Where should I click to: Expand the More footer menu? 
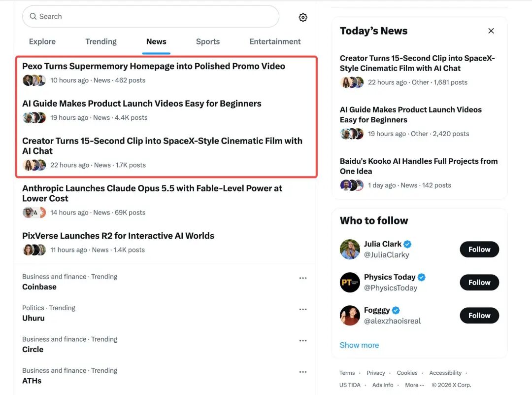click(x=415, y=385)
